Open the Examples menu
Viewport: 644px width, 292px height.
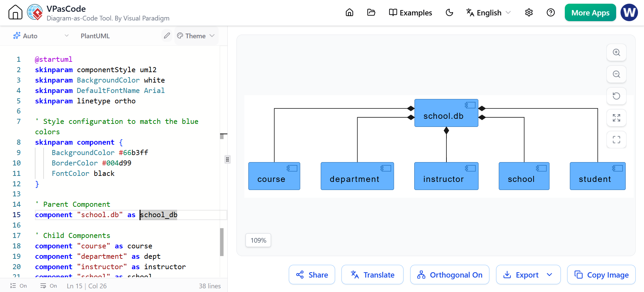tap(410, 13)
